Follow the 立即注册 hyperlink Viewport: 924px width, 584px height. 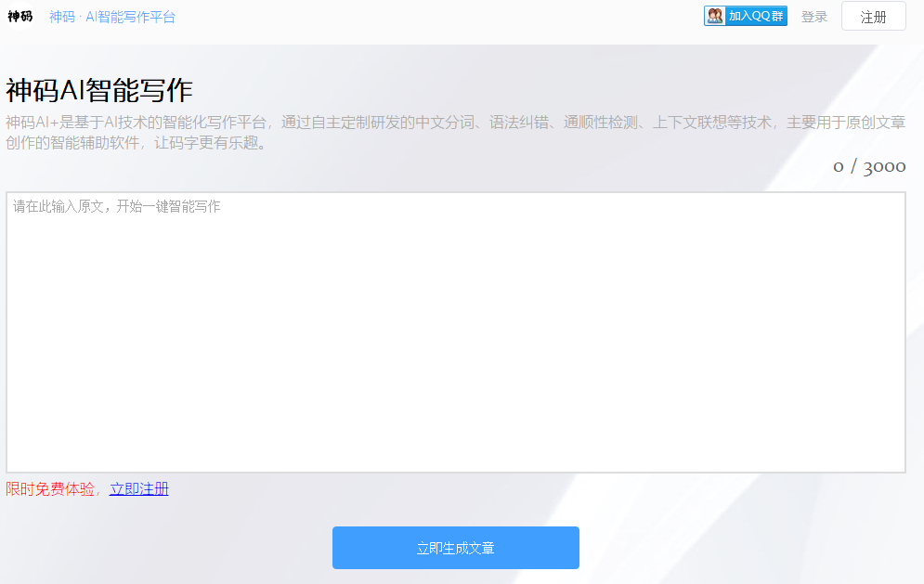click(x=139, y=489)
